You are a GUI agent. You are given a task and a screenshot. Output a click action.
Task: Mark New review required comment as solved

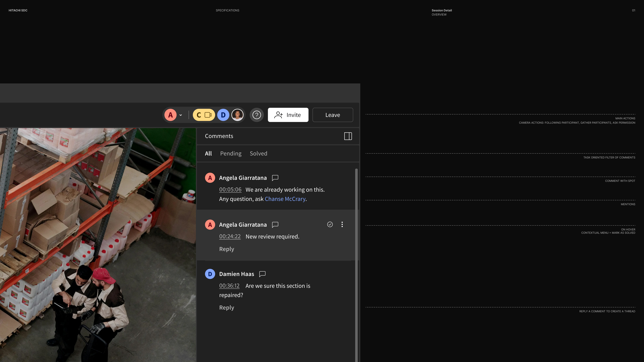(x=330, y=224)
